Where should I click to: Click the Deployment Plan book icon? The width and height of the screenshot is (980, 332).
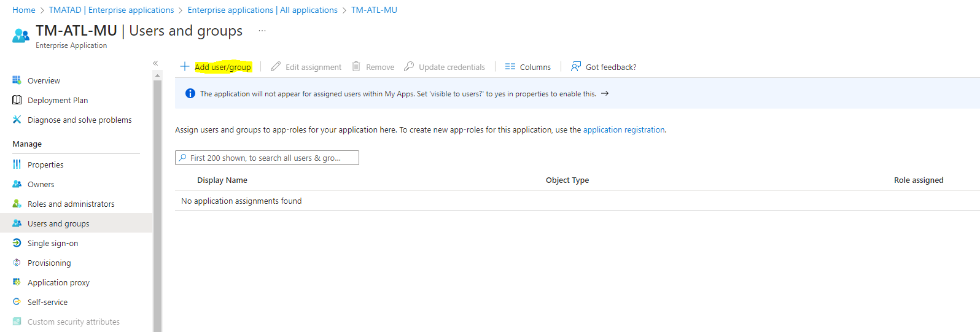(x=17, y=100)
